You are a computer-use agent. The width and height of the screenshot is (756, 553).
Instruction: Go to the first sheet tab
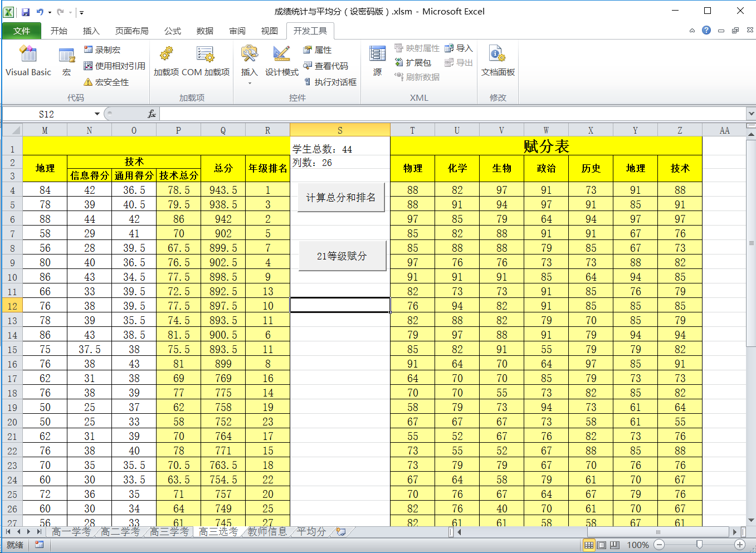[8, 532]
